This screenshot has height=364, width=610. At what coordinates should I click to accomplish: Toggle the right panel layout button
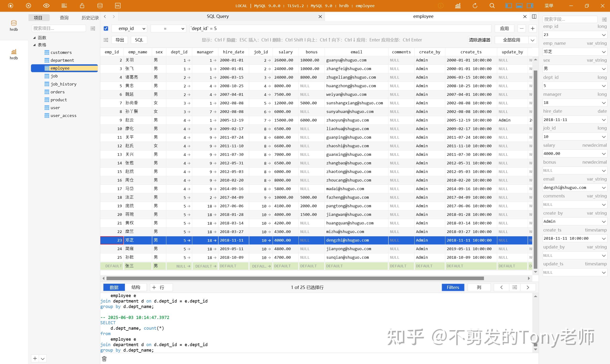click(x=530, y=5)
